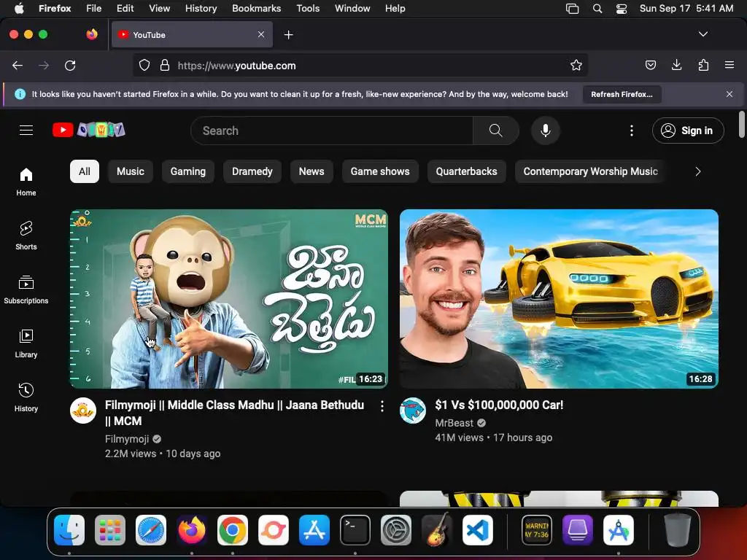The height and width of the screenshot is (560, 747).
Task: Open Firefox downloads panel
Action: coord(676,65)
